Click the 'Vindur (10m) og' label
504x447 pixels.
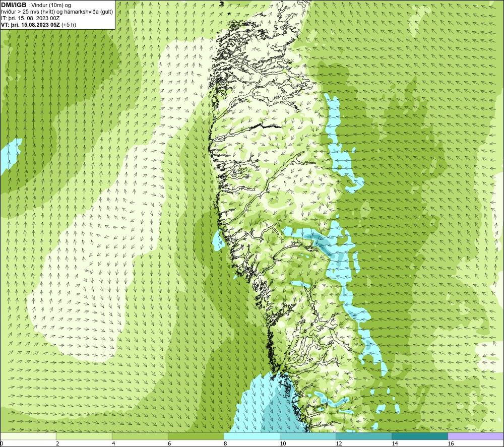coord(51,6)
